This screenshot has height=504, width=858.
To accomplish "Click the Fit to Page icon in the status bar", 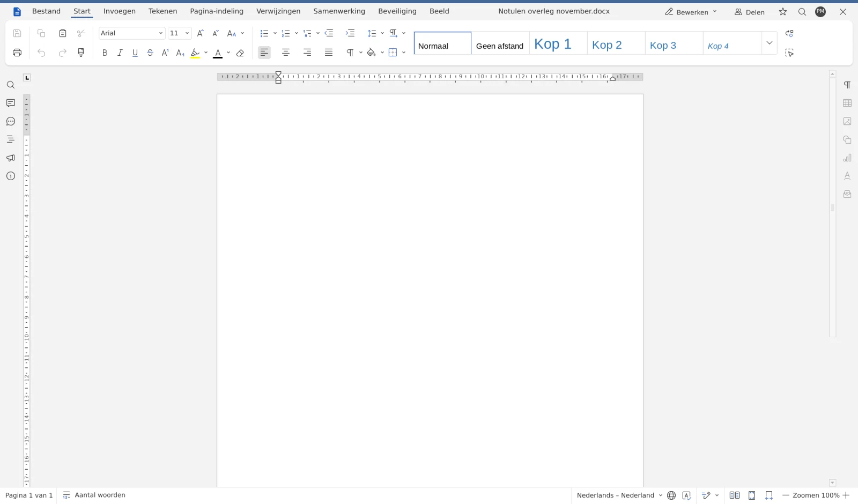I will (752, 495).
